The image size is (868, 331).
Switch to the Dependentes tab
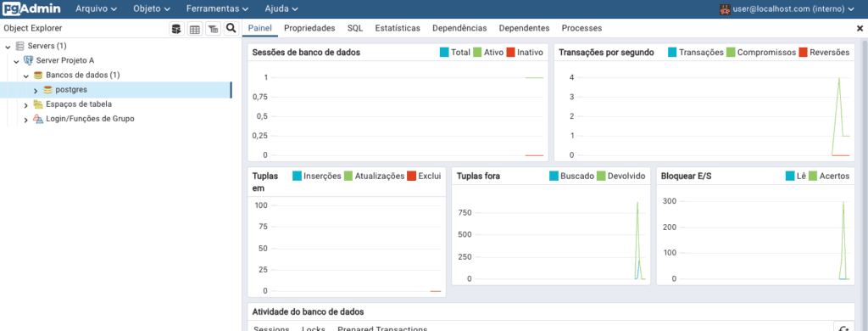tap(524, 28)
